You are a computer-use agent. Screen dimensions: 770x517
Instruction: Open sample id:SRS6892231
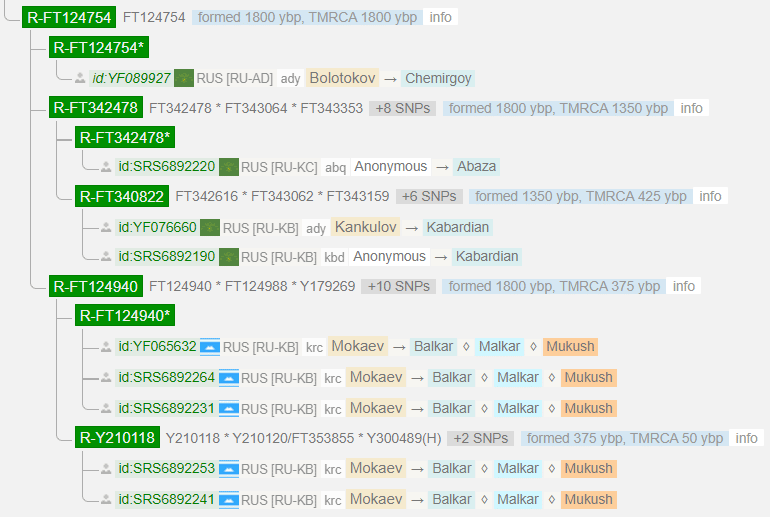[x=165, y=408]
